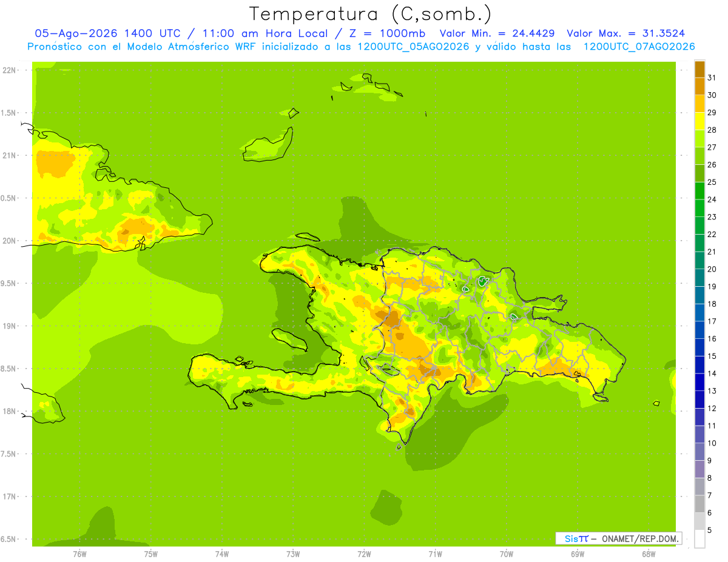Select the '1200UTC_07AGO2026' valid-until time text

[639, 47]
